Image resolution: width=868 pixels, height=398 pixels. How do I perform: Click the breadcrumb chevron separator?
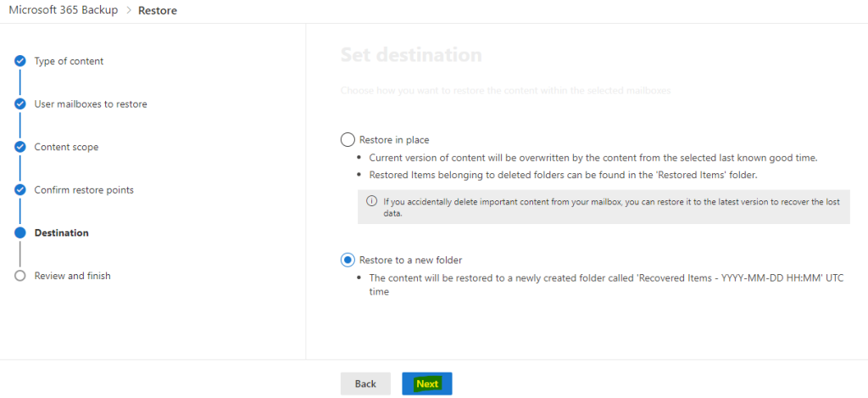[x=128, y=10]
